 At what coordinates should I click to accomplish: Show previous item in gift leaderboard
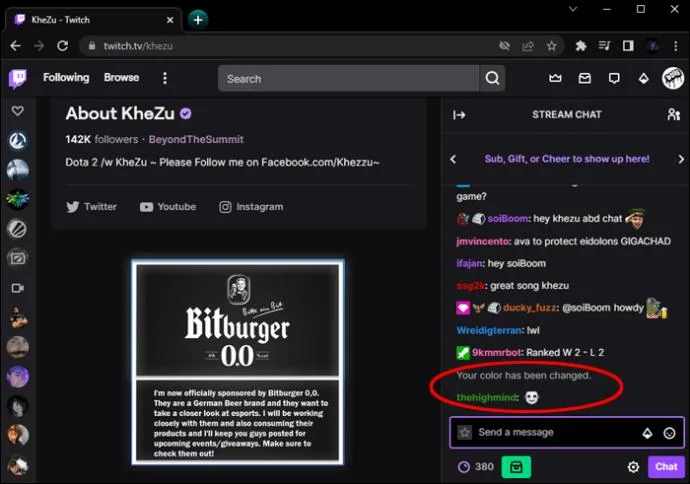(x=453, y=159)
